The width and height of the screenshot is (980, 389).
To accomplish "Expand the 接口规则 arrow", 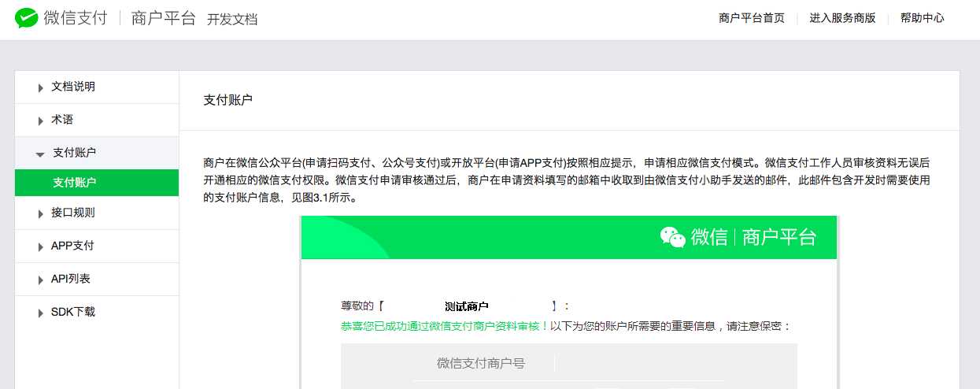I will click(x=40, y=214).
